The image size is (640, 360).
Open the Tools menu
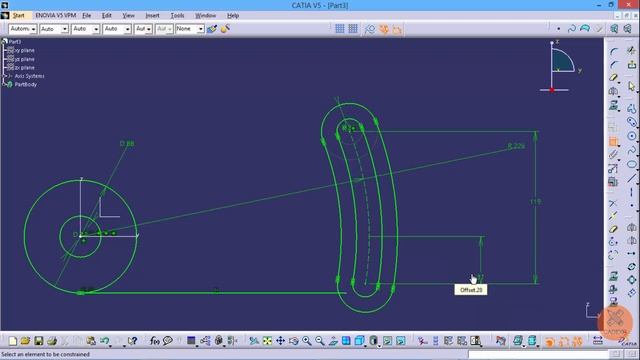click(x=177, y=16)
